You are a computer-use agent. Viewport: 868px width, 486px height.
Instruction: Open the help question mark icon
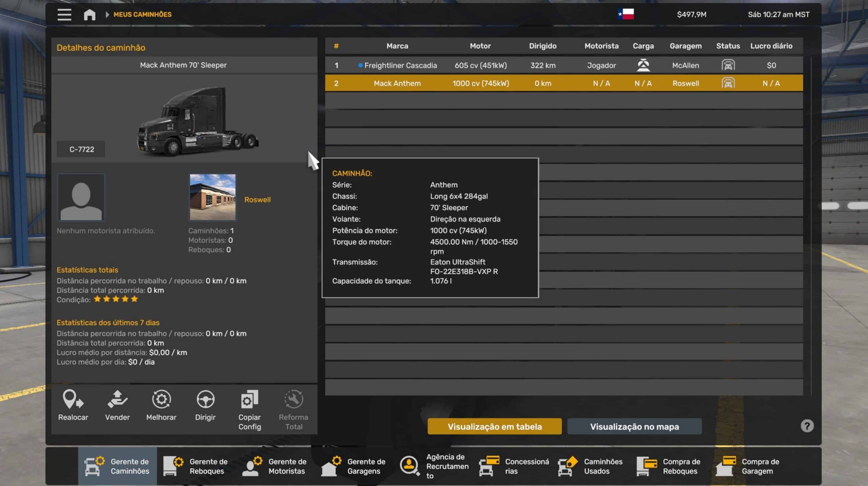pos(807,426)
